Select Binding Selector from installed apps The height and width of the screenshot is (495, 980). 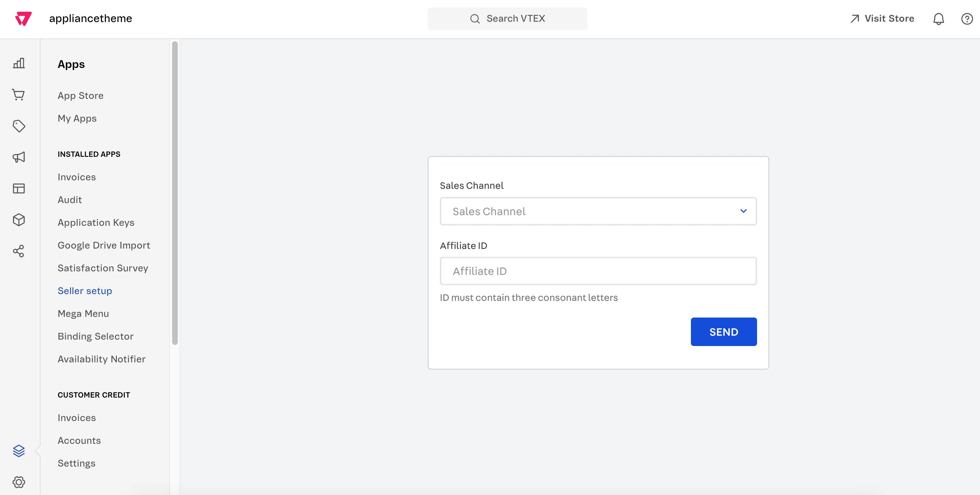click(x=96, y=336)
